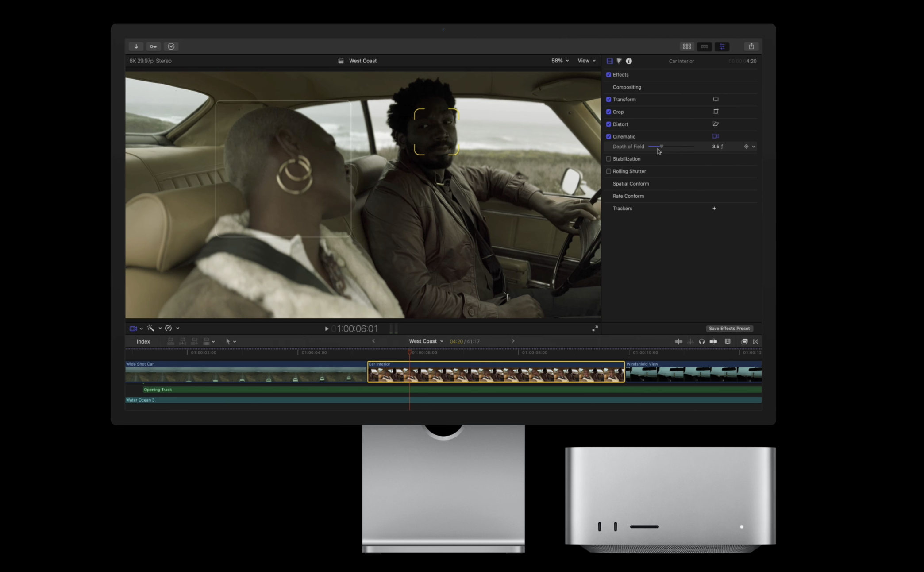Open the keyword editor key icon
The width and height of the screenshot is (924, 572).
tap(153, 46)
